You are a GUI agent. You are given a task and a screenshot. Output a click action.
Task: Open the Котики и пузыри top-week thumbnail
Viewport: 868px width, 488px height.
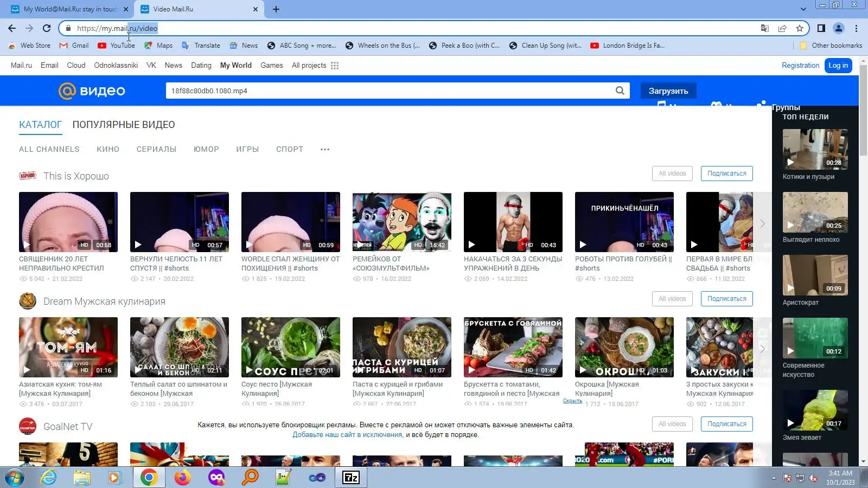pos(815,149)
